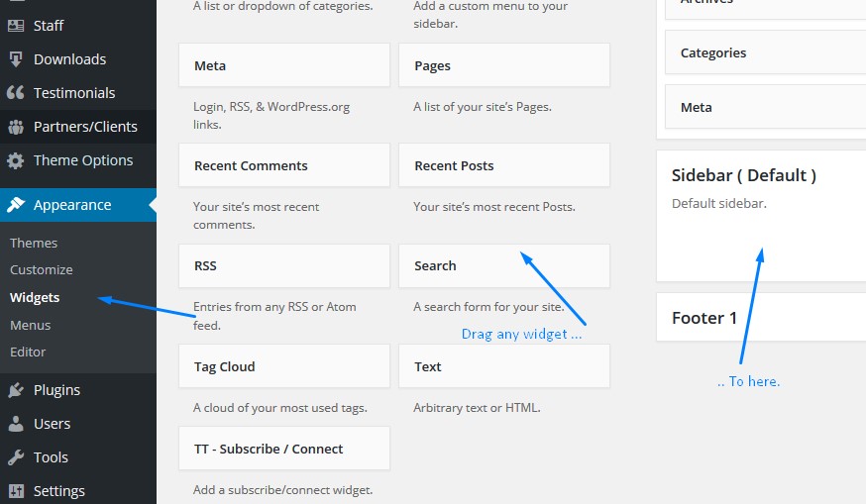Open the Themes submenu item
Image resolution: width=866 pixels, height=504 pixels.
tap(34, 243)
